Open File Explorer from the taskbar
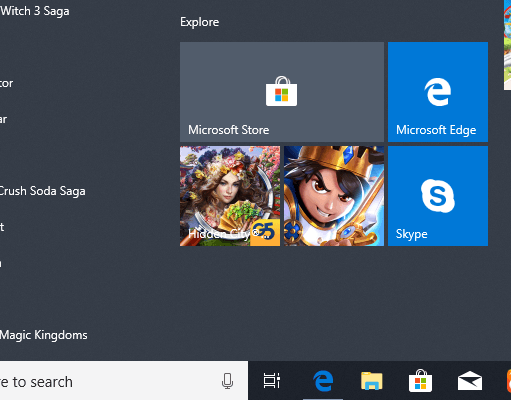This screenshot has height=400, width=511. pos(372,380)
